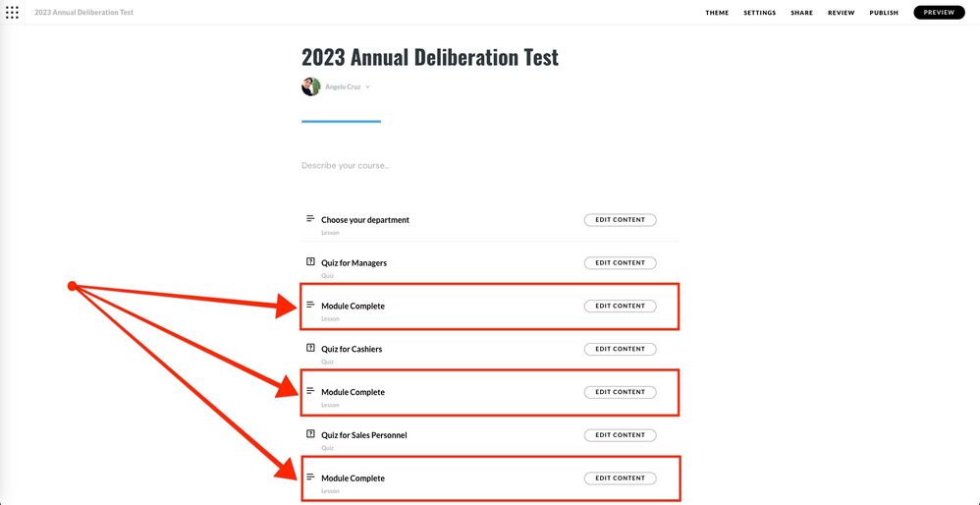Image resolution: width=980 pixels, height=505 pixels.
Task: Click the lesson icon beside Choose your department
Action: (x=310, y=218)
